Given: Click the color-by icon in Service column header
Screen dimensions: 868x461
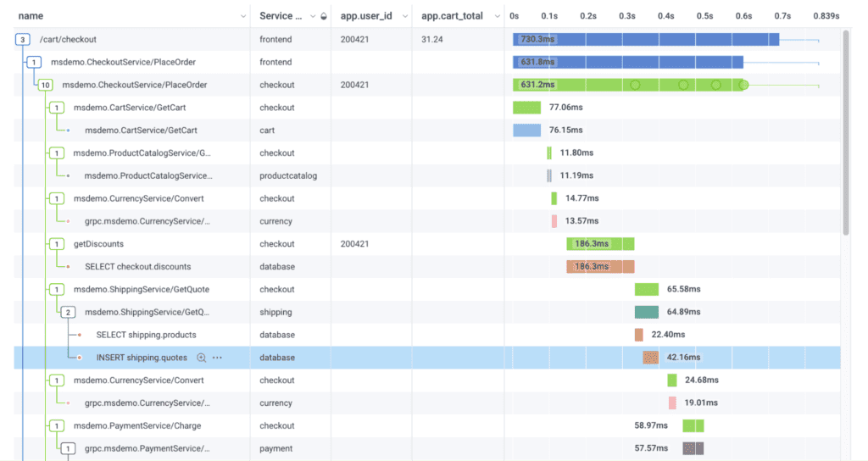Looking at the screenshot, I should [x=324, y=16].
